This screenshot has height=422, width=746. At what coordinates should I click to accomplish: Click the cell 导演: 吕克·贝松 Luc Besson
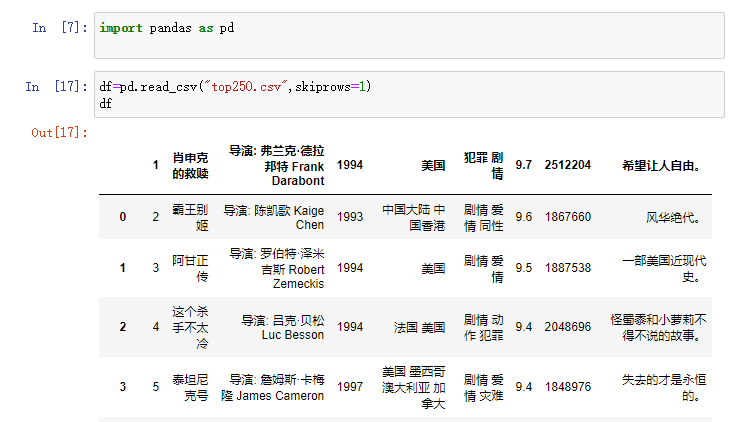tap(283, 327)
